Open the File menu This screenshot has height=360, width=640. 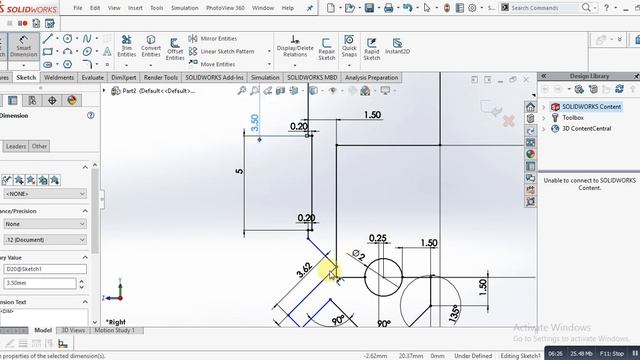click(78, 8)
